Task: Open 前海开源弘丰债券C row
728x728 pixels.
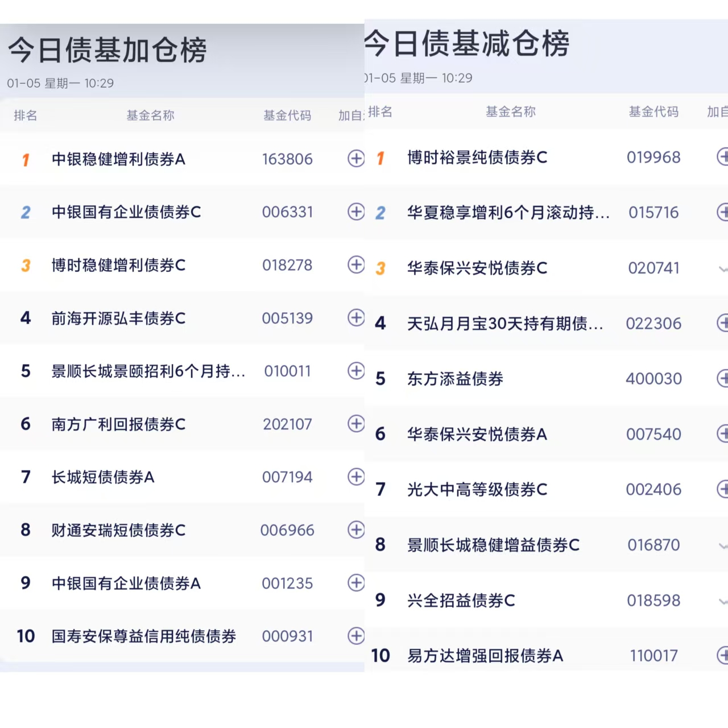Action: pyautogui.click(x=182, y=318)
